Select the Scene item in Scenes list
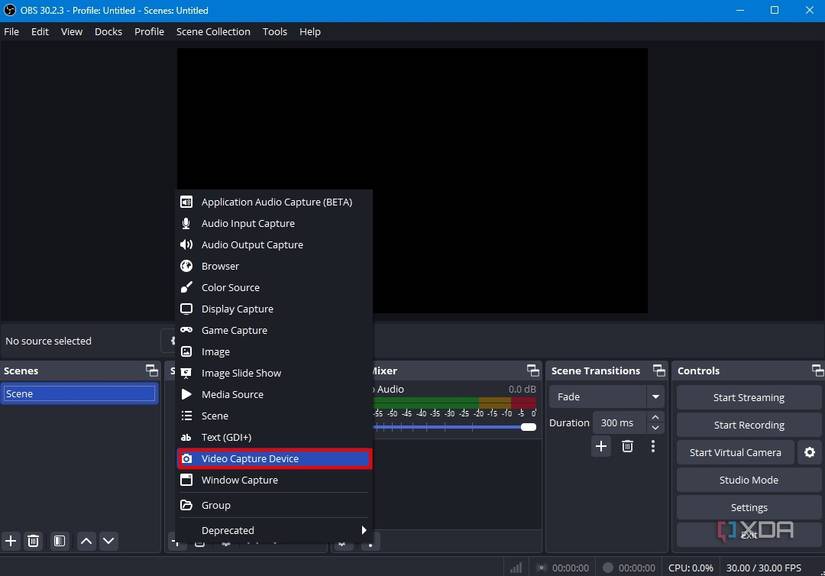Viewport: 825px width, 576px height. [79, 393]
